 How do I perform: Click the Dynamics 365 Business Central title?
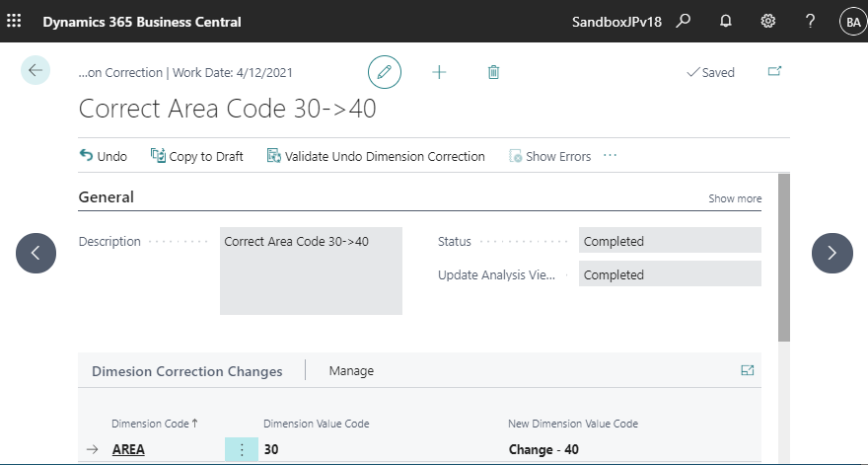142,22
